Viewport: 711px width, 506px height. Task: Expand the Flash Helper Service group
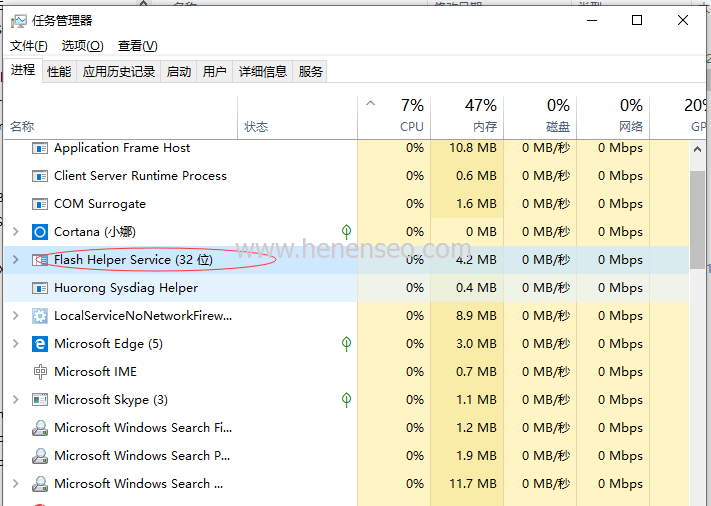point(15,260)
